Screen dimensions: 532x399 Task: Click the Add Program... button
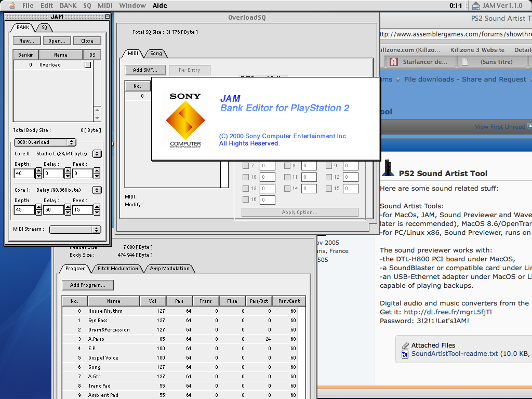point(87,285)
